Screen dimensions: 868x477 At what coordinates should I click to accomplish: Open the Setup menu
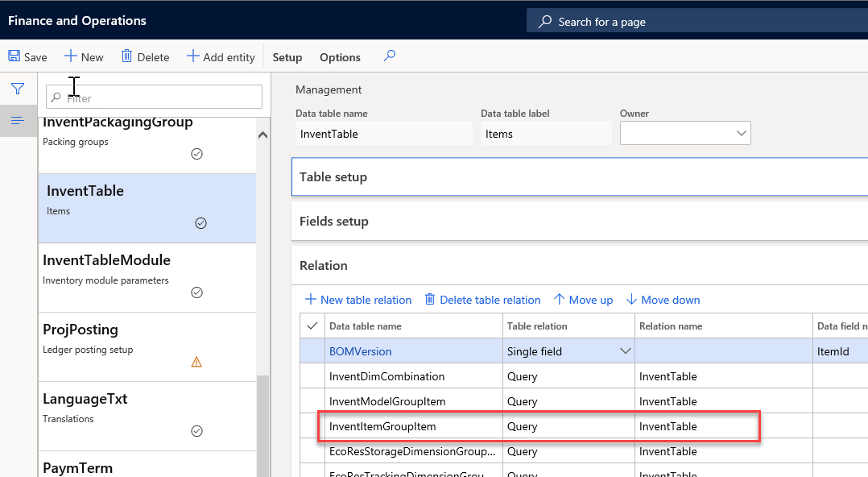coord(287,57)
